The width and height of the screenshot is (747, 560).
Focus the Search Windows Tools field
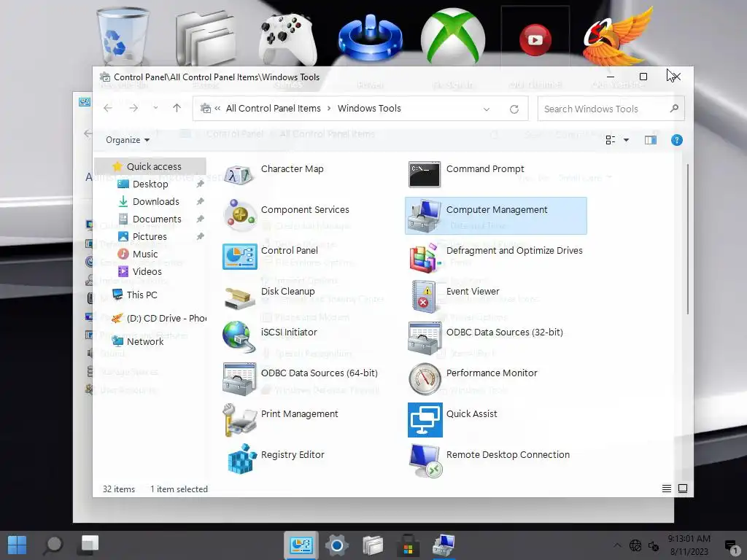point(611,109)
